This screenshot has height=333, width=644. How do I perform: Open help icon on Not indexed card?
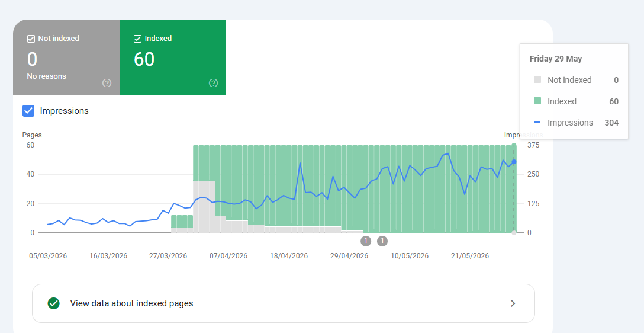coord(107,83)
